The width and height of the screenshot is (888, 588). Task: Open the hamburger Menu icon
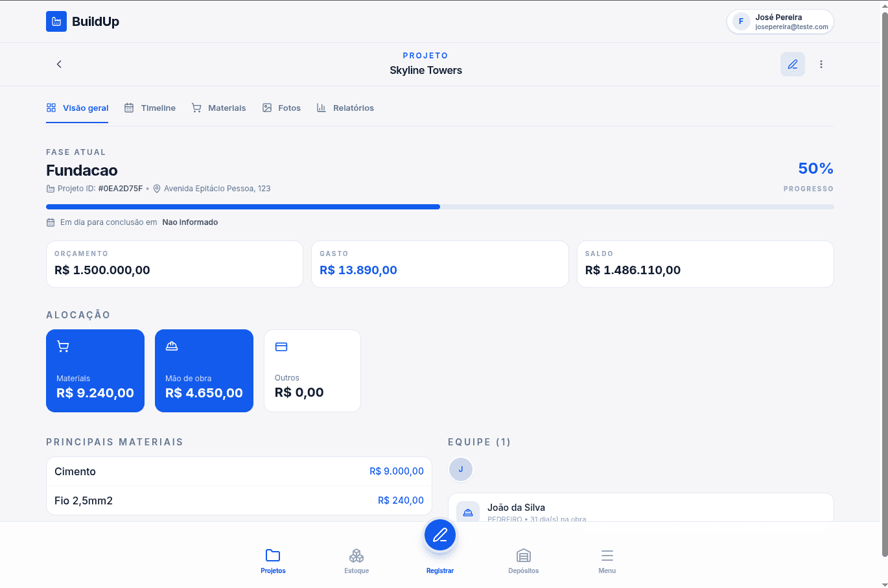point(607,561)
